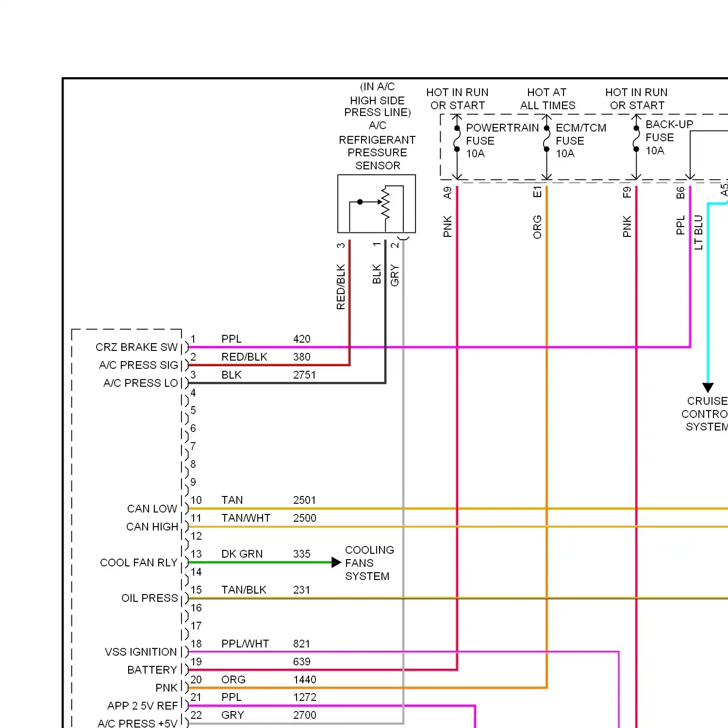The image size is (728, 728).
Task: Click the 'TAN/WHT' wire color label
Action: point(246,518)
